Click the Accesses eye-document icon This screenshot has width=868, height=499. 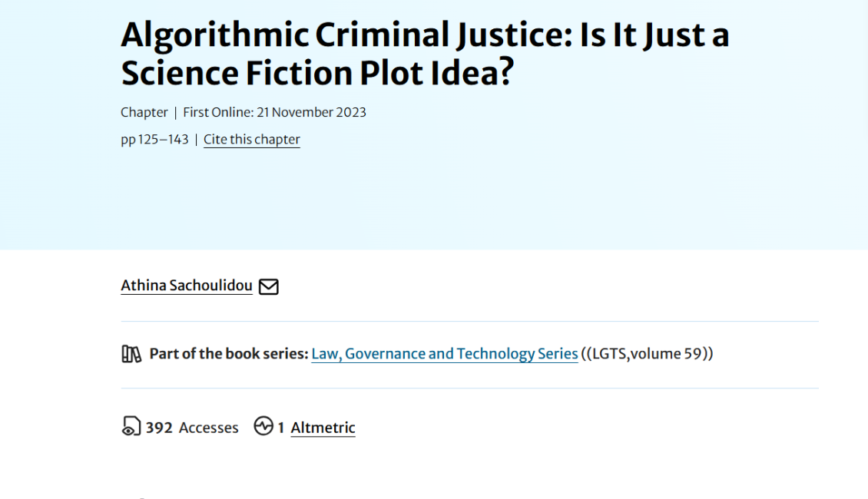click(131, 427)
